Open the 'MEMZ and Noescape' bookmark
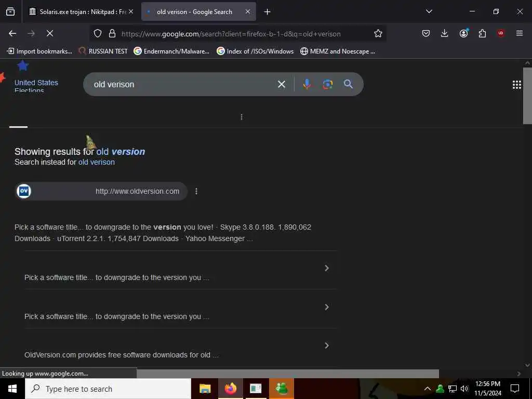Viewport: 532px width, 399px height. click(338, 51)
